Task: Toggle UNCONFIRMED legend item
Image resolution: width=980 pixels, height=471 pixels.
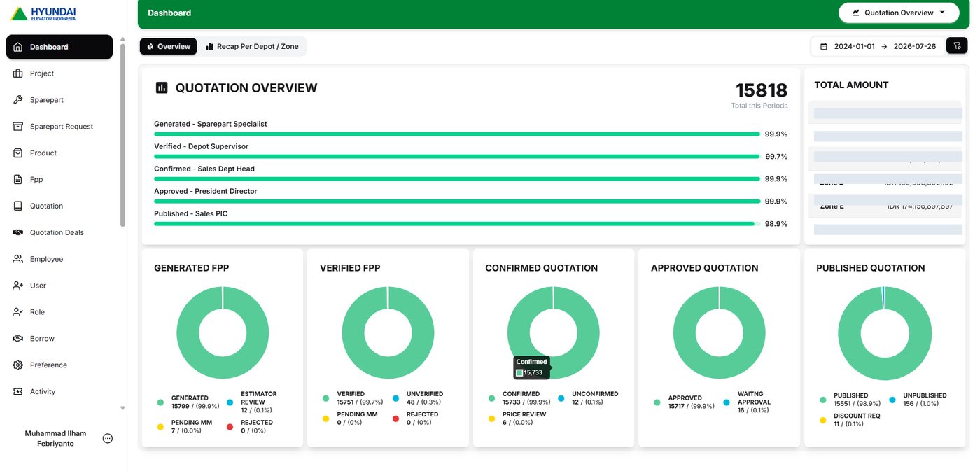Action: [x=588, y=398]
